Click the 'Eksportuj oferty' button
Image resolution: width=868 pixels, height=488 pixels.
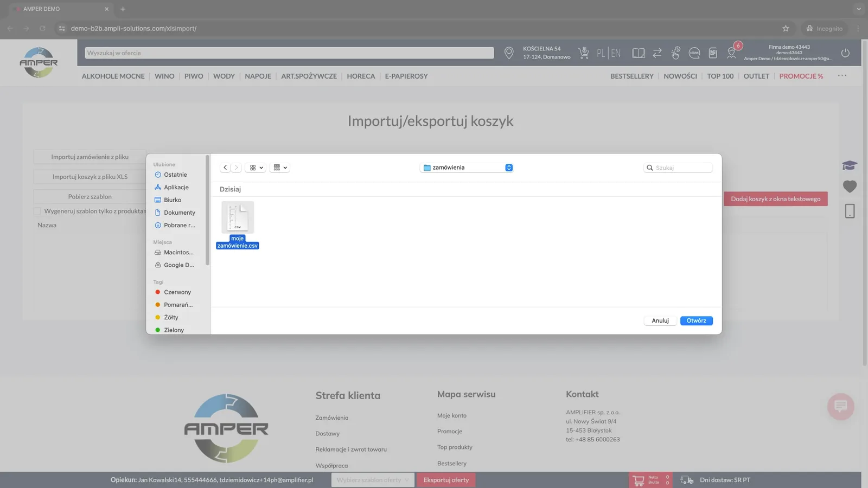pyautogui.click(x=446, y=480)
